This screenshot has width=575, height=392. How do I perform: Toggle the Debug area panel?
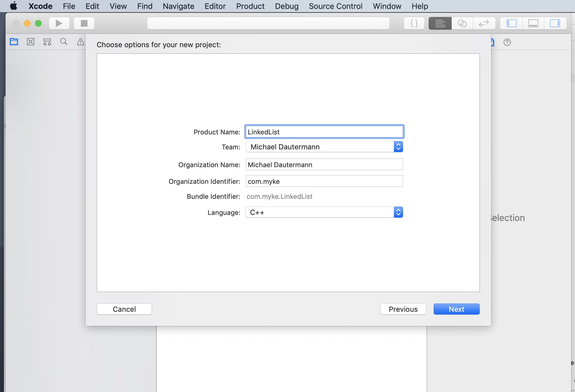(533, 23)
